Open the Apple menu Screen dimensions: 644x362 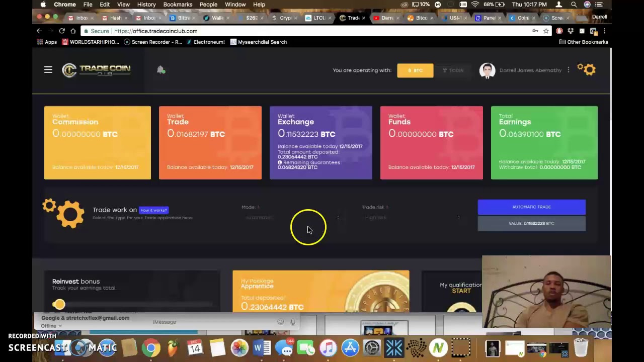pos(43,5)
